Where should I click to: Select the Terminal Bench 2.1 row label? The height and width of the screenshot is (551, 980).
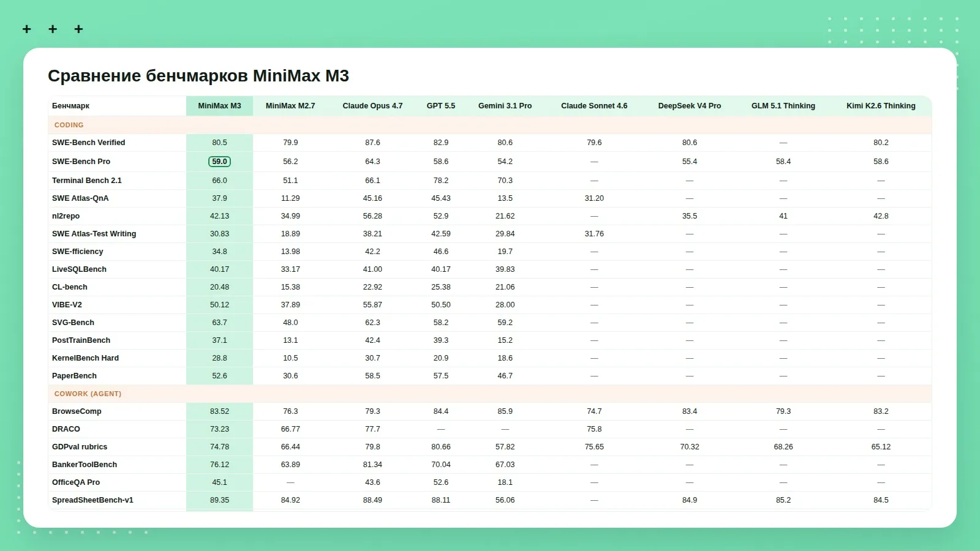click(x=87, y=181)
